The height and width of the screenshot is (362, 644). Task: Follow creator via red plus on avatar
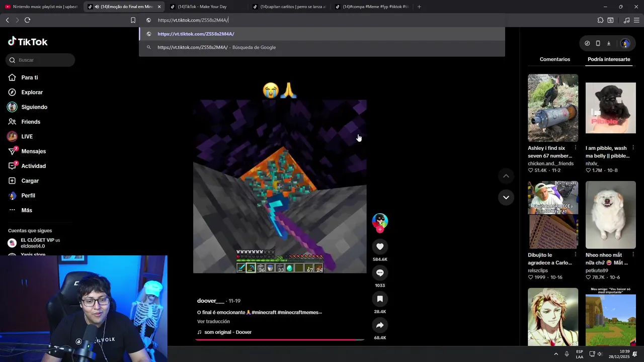380,229
